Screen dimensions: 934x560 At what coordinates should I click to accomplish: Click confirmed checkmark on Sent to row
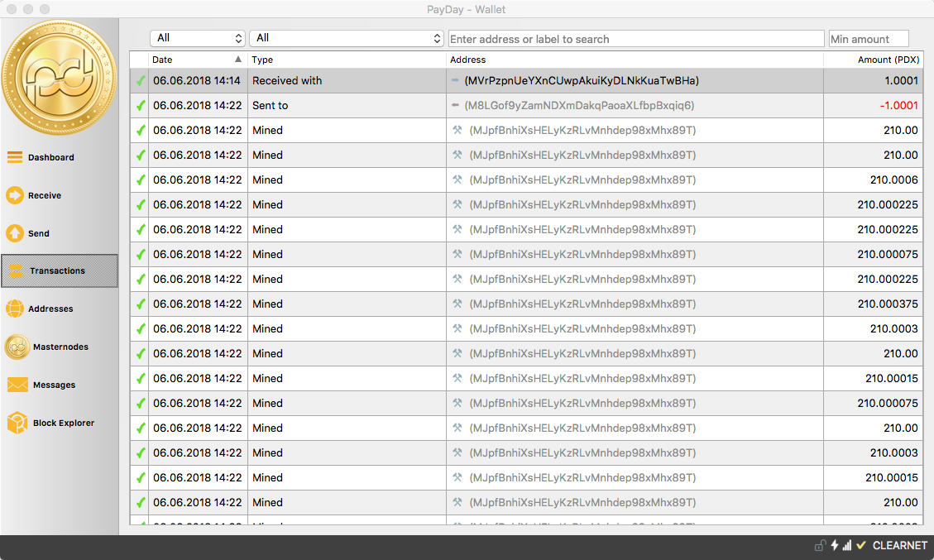click(x=141, y=105)
